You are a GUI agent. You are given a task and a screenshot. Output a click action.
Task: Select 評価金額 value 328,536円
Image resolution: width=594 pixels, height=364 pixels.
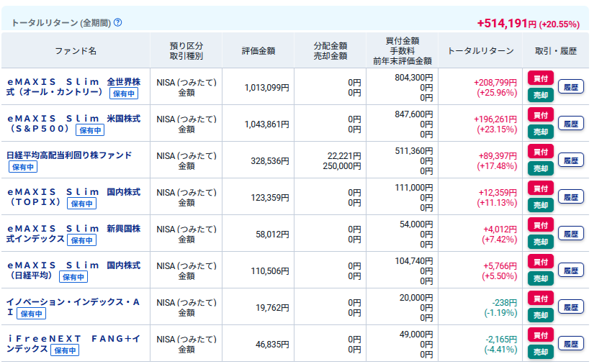(270, 161)
